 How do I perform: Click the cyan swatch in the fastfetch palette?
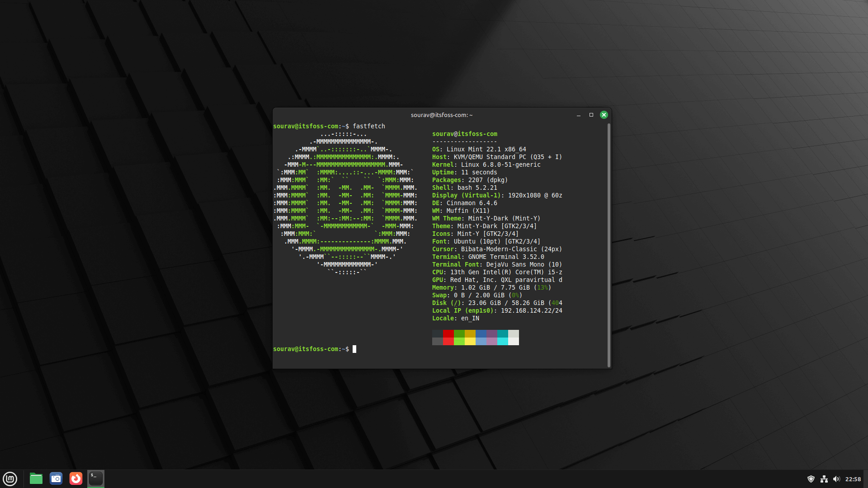point(503,338)
